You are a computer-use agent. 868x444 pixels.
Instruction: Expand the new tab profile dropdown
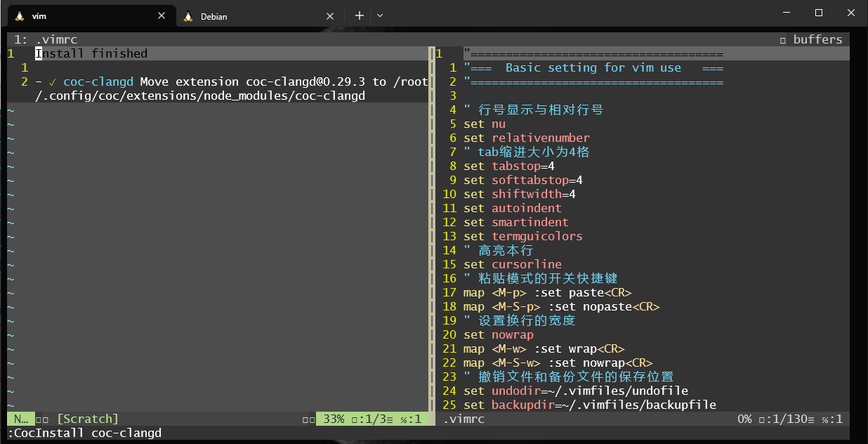coord(380,15)
